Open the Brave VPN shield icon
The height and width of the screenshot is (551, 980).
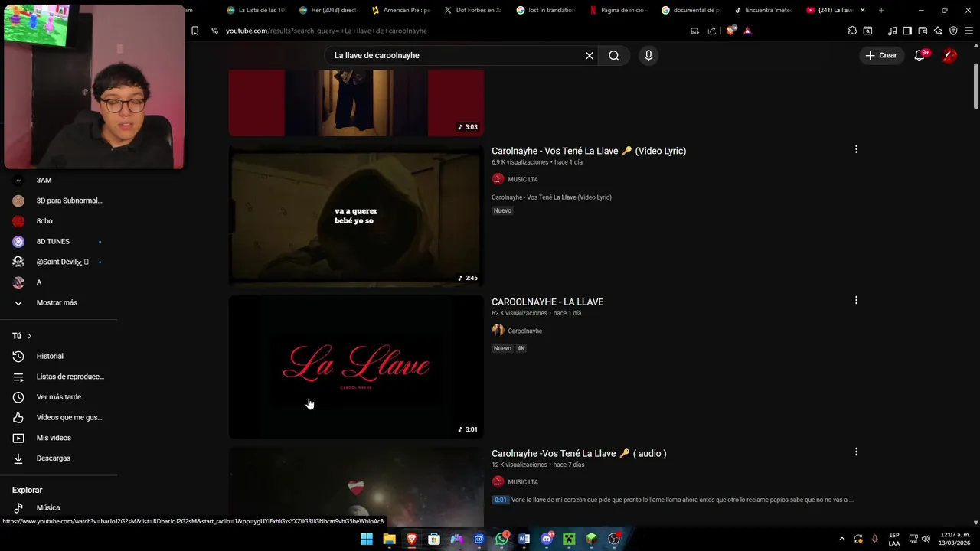953,31
